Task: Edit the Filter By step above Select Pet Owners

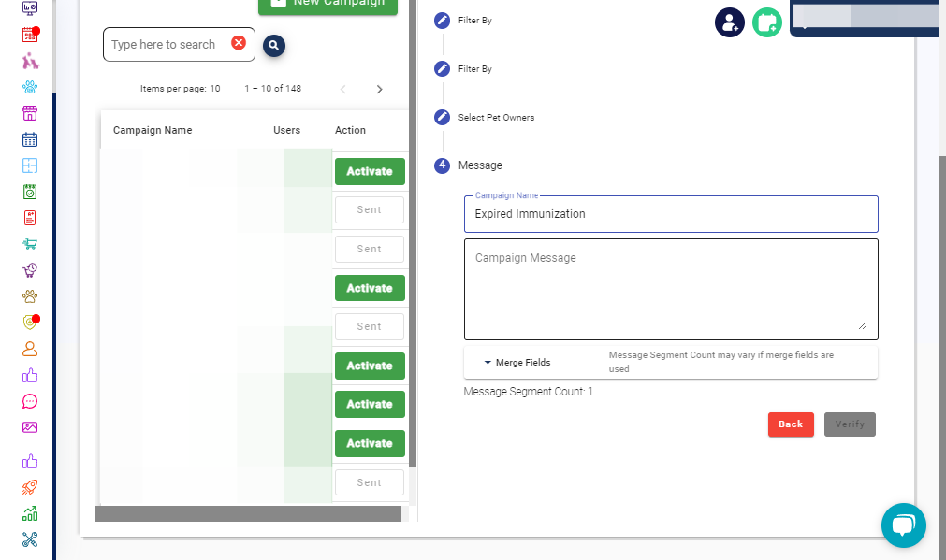Action: [x=443, y=69]
